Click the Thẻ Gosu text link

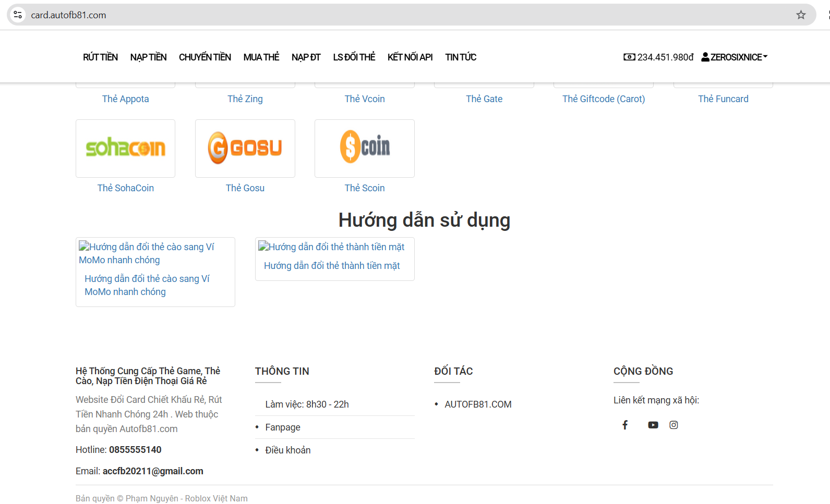click(x=245, y=188)
